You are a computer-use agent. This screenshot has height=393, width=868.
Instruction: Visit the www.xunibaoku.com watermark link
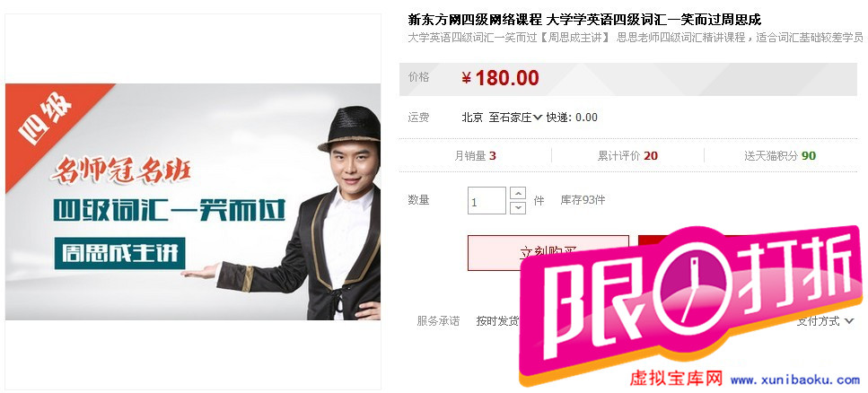pyautogui.click(x=795, y=380)
